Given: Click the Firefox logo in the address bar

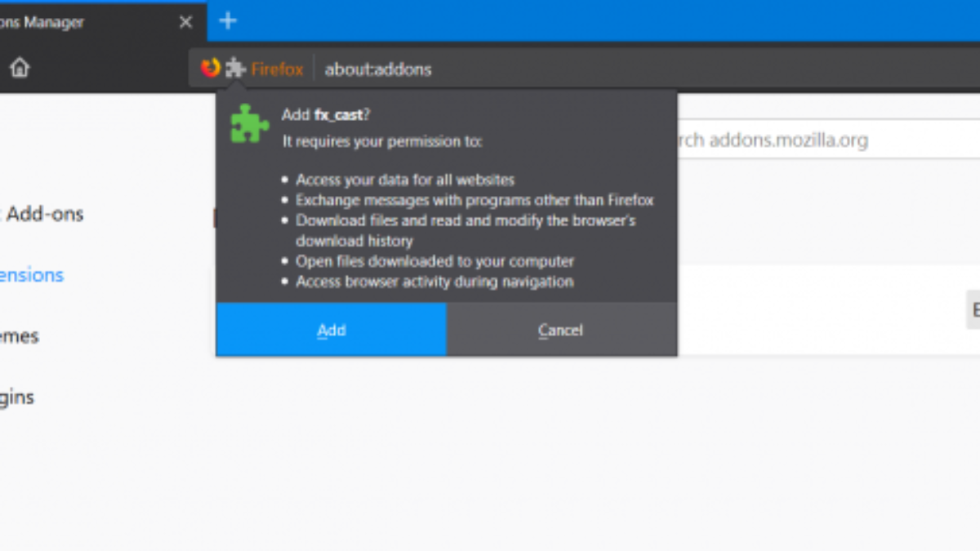Looking at the screenshot, I should coord(211,69).
